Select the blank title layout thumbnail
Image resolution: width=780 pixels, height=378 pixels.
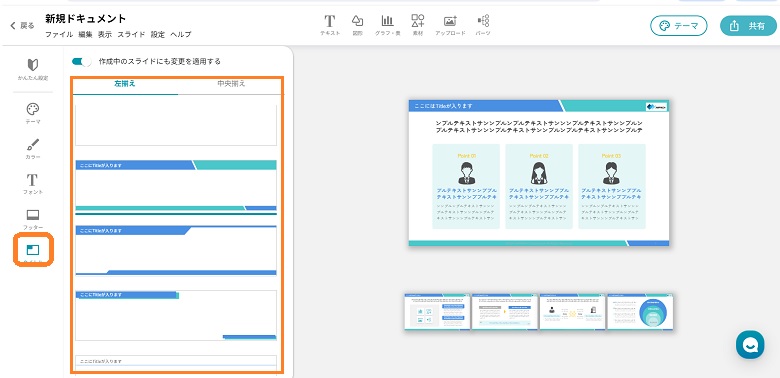tap(176, 124)
